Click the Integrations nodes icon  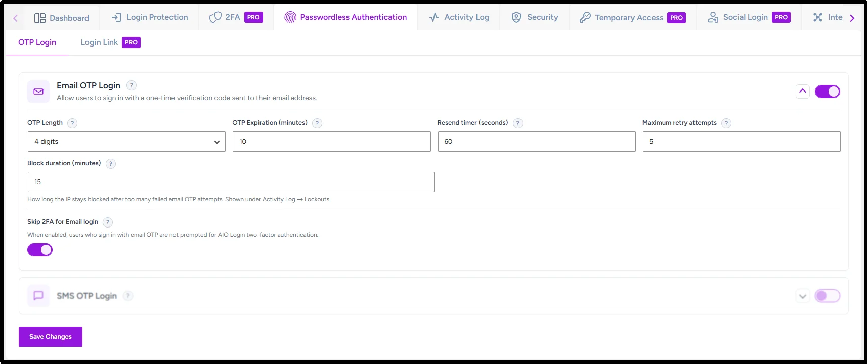coord(818,17)
